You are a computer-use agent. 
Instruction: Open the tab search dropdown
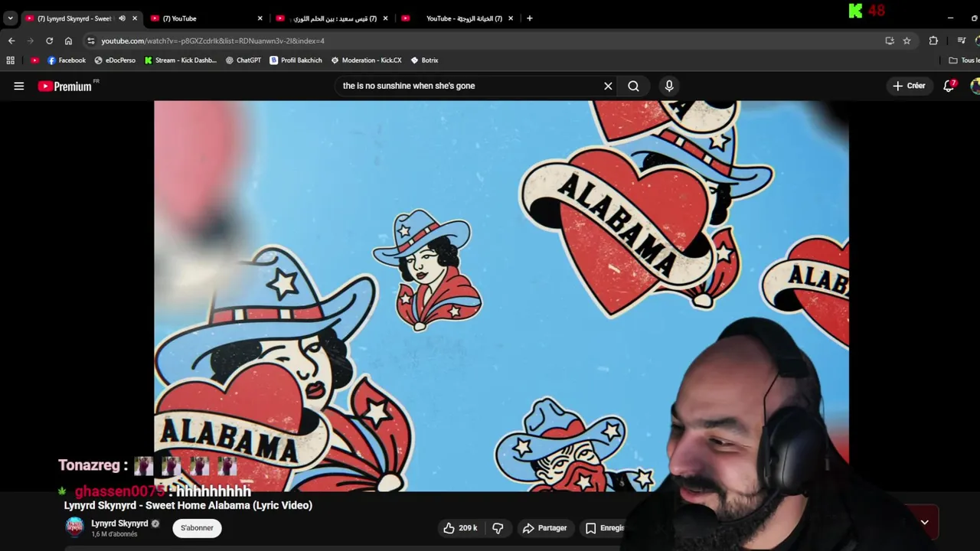10,18
